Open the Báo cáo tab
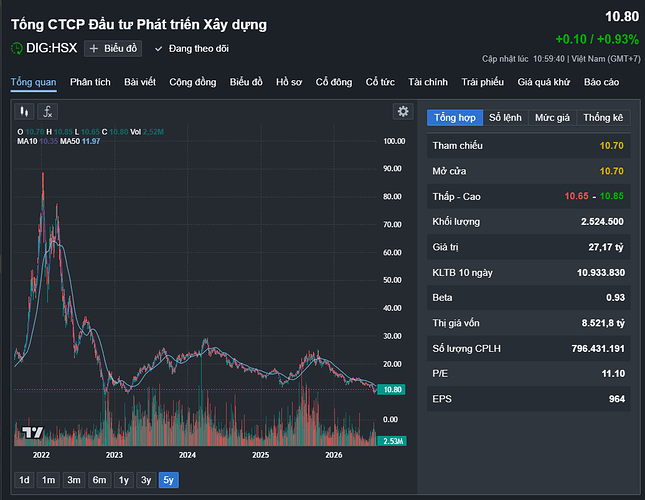Image resolution: width=645 pixels, height=500 pixels. click(601, 82)
